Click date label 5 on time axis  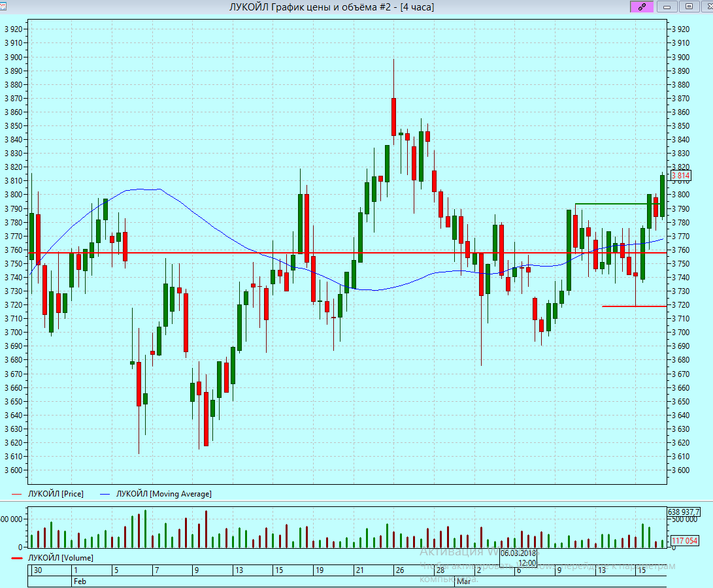tap(116, 570)
